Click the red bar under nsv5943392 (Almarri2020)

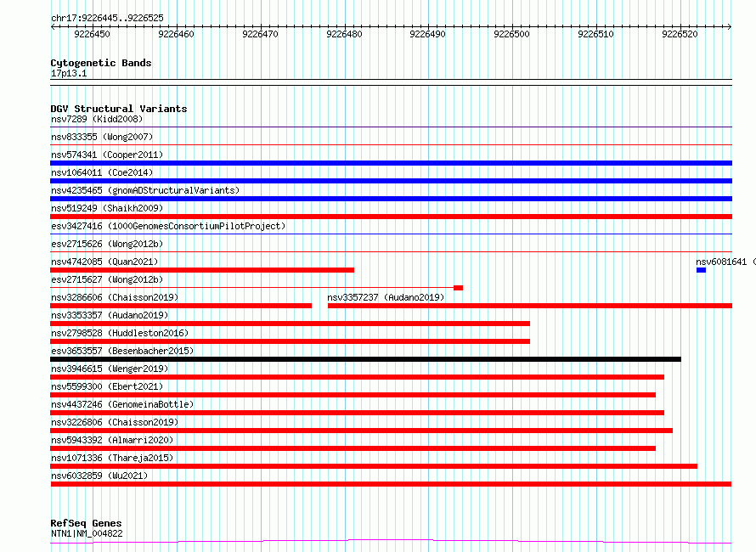[x=353, y=448]
